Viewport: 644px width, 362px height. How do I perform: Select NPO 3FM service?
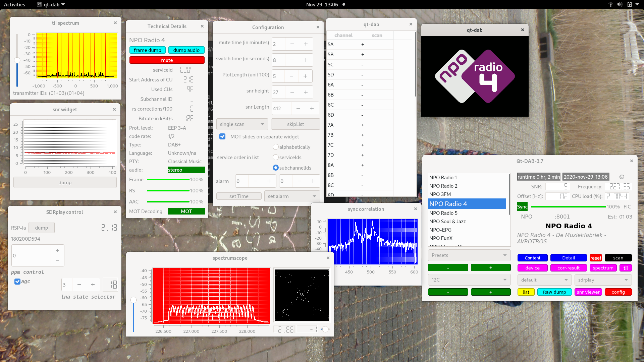tap(467, 194)
